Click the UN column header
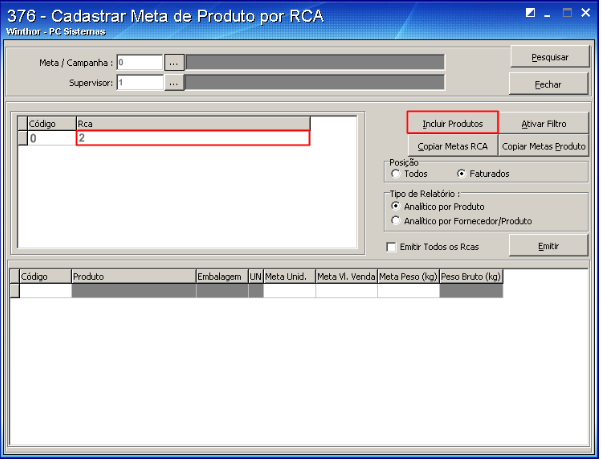This screenshot has height=461, width=601. pos(256,276)
